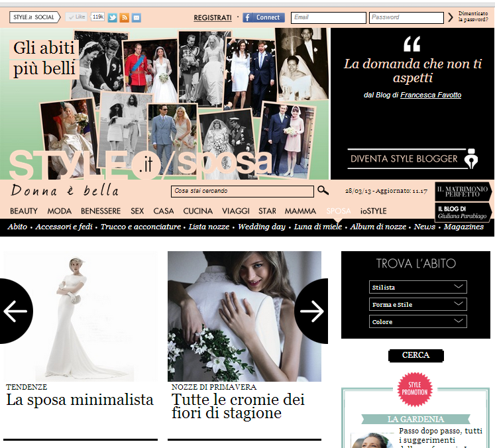
Task: Click the CERCA button
Action: coord(415,355)
